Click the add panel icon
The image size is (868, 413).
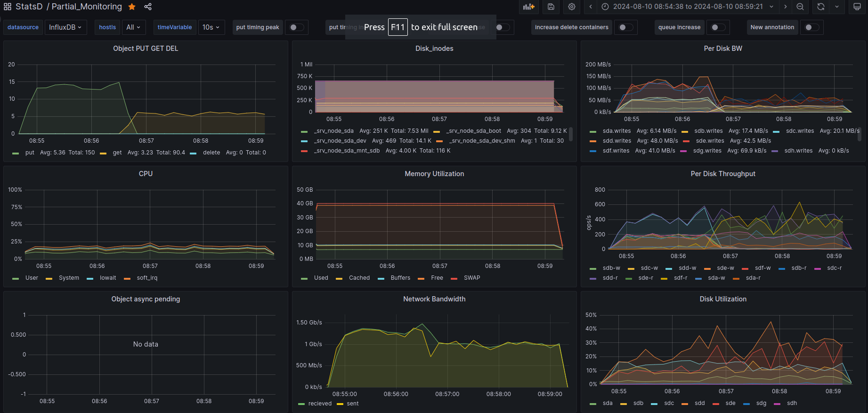(529, 7)
